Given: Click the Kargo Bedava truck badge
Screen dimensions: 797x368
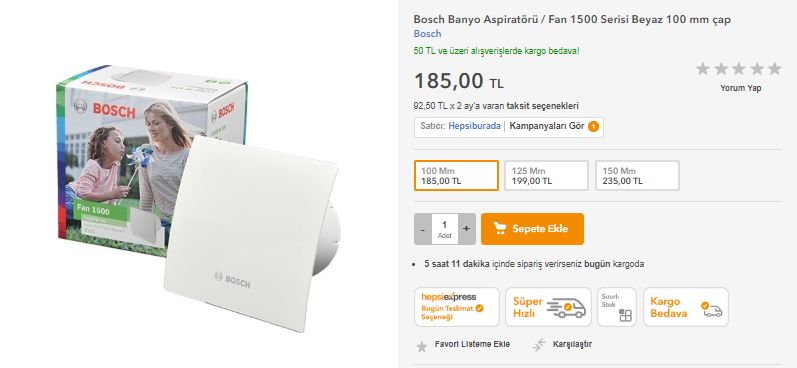Looking at the screenshot, I should (x=686, y=307).
